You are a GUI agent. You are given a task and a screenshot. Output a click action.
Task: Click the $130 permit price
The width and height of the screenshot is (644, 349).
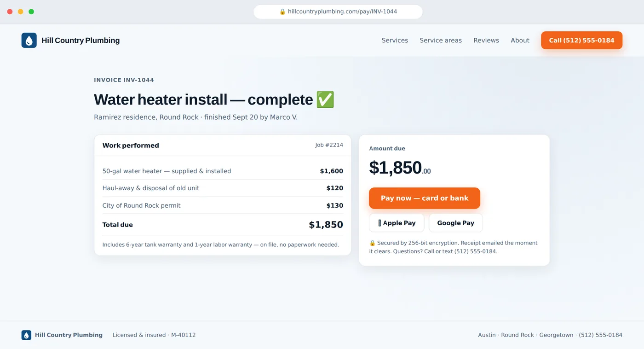[x=335, y=206]
